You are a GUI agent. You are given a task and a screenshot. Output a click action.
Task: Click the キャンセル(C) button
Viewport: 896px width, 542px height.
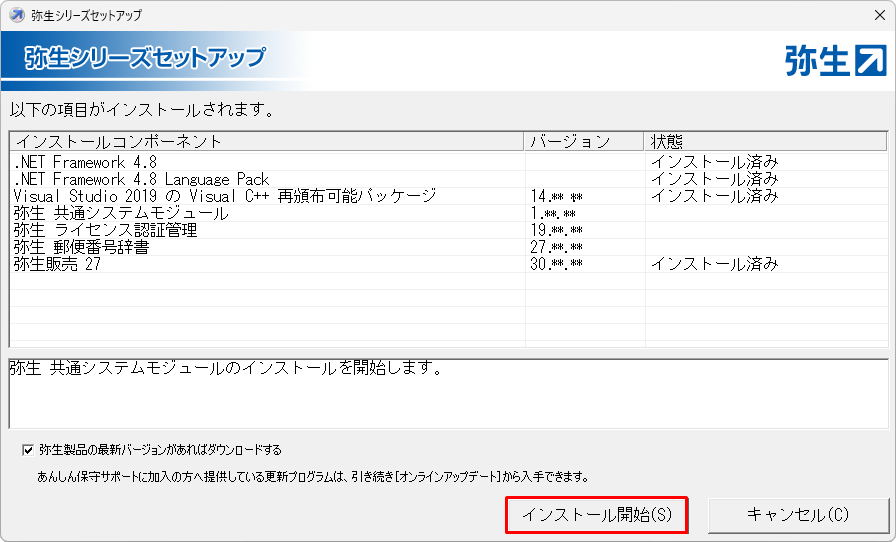tap(798, 515)
